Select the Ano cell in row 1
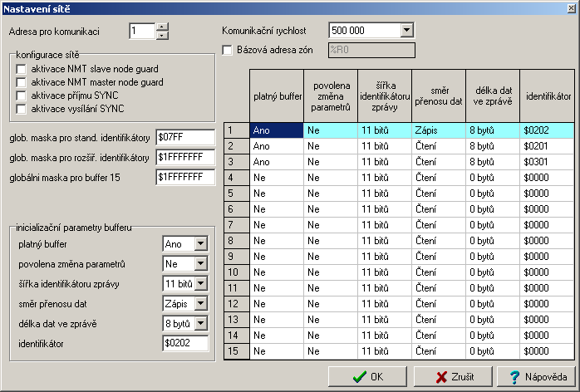 [277, 130]
